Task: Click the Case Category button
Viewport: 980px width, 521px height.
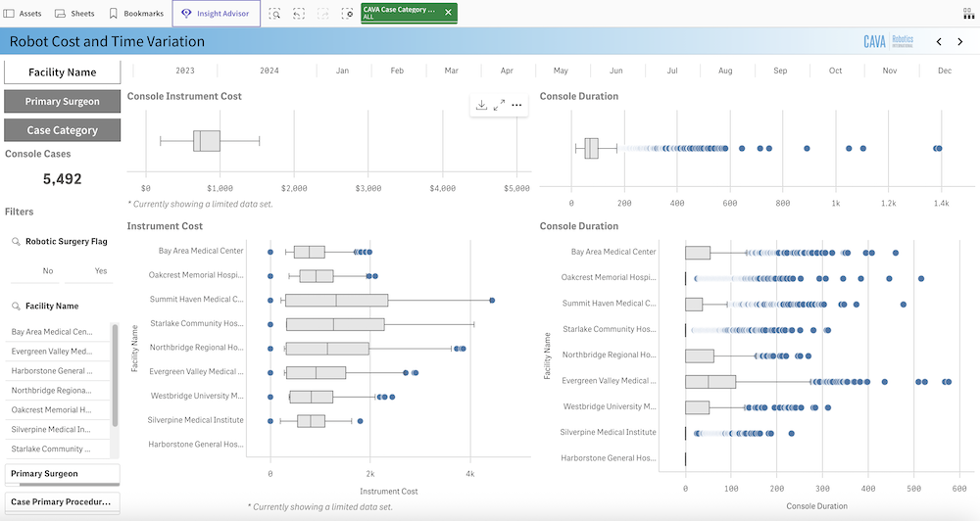Action: [x=63, y=130]
